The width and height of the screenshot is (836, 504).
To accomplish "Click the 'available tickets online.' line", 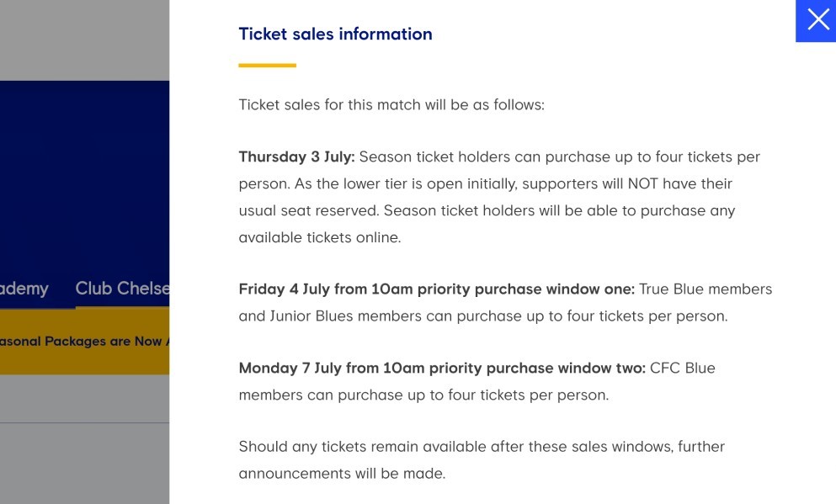I will (x=319, y=237).
